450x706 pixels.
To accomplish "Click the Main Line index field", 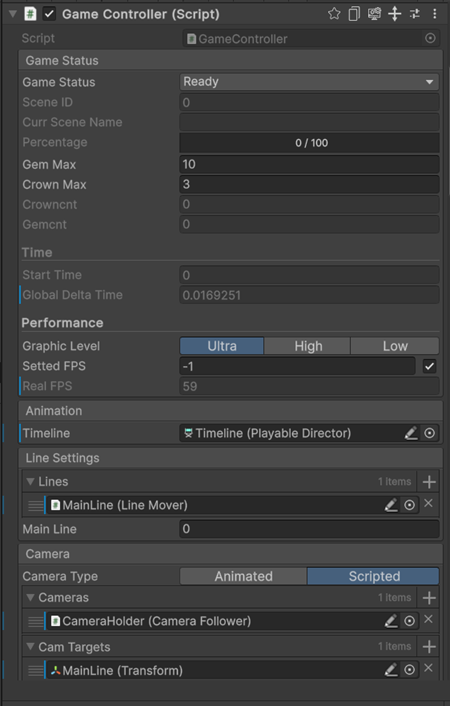I will (x=309, y=529).
